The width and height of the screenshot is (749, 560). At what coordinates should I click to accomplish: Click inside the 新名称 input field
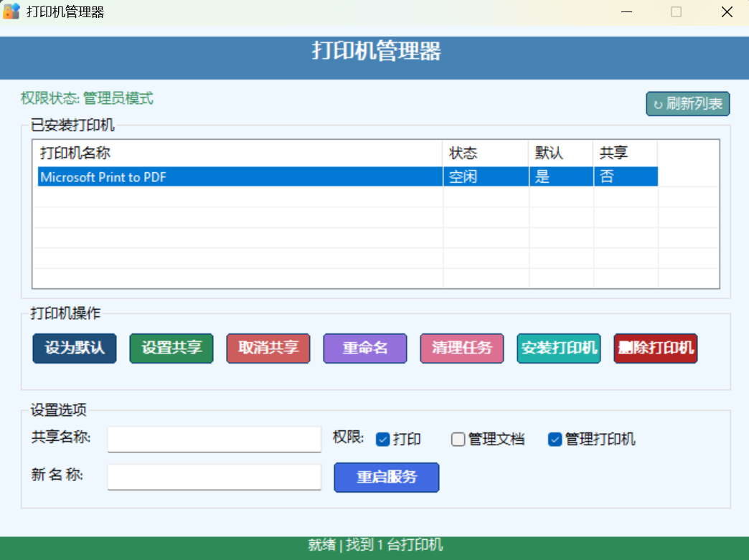[214, 477]
